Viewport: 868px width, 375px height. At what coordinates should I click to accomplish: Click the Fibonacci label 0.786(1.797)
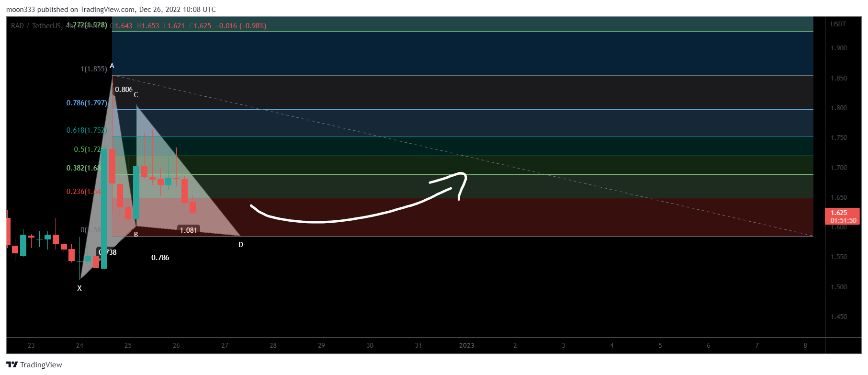(87, 103)
